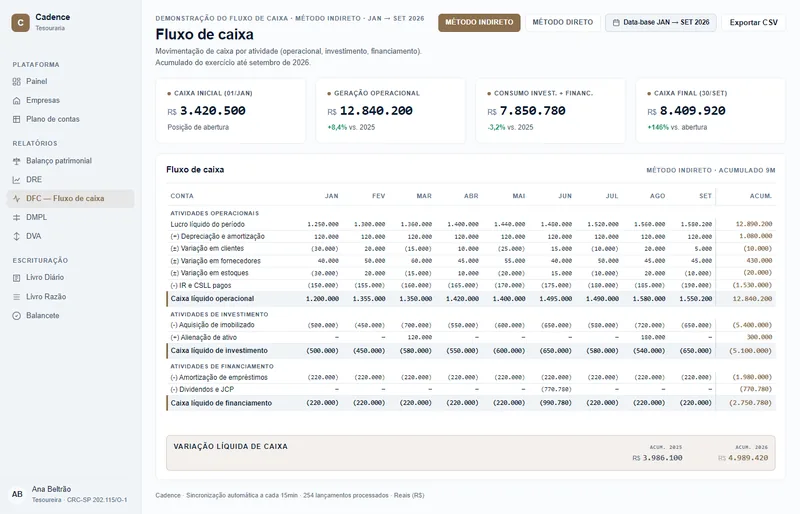This screenshot has height=514, width=800.
Task: Click the Geração operacional card
Action: point(391,111)
